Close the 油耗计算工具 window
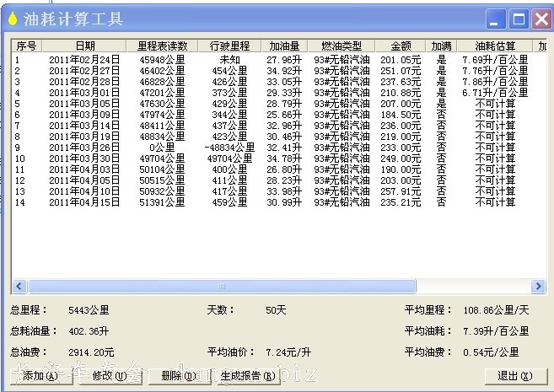This screenshot has height=392, width=554. tap(541, 19)
